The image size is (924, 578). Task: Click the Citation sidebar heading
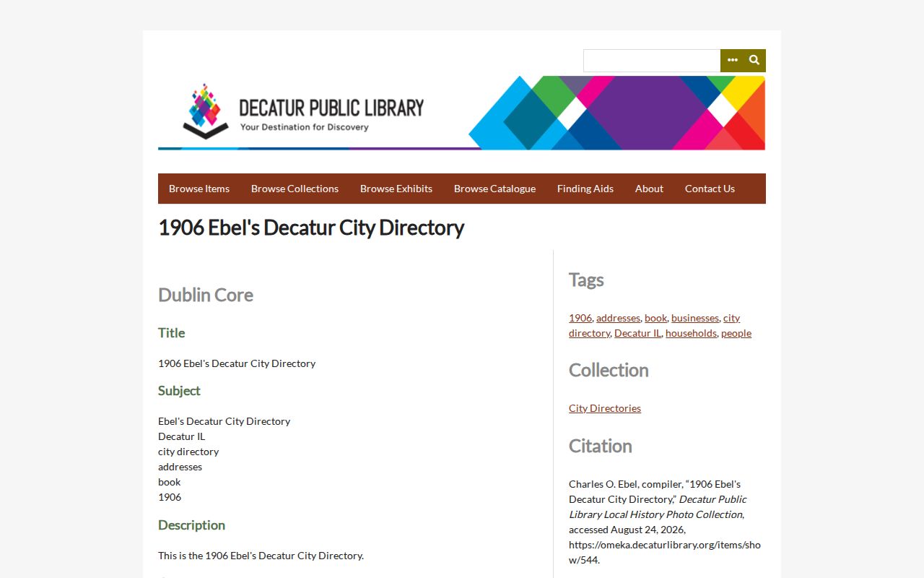tap(601, 446)
